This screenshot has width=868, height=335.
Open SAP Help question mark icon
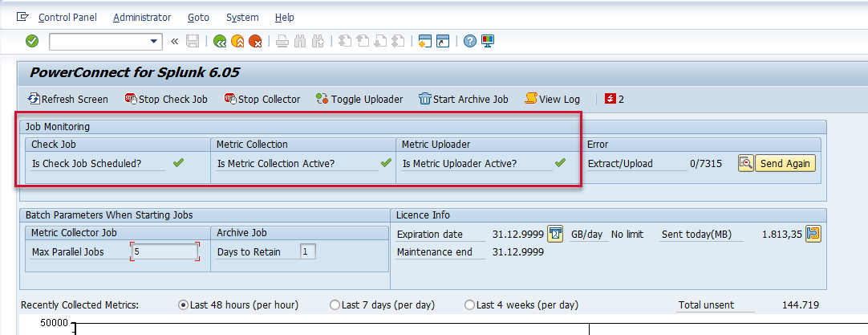tap(470, 41)
